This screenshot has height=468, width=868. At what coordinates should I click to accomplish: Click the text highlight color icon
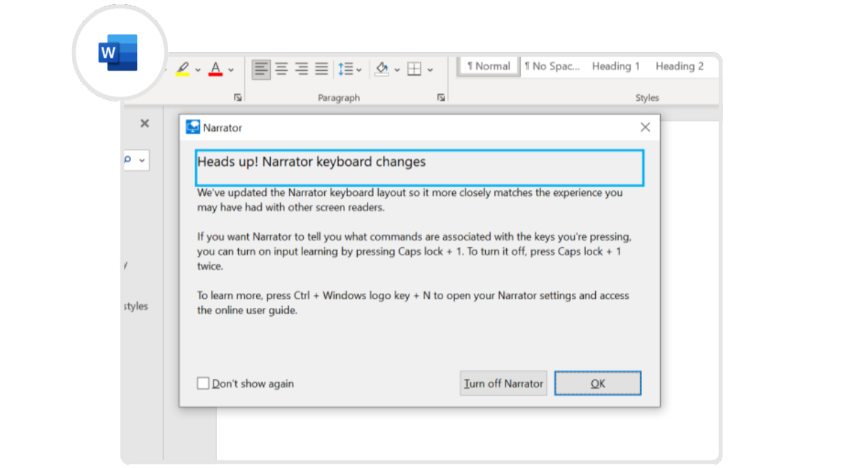click(x=183, y=69)
